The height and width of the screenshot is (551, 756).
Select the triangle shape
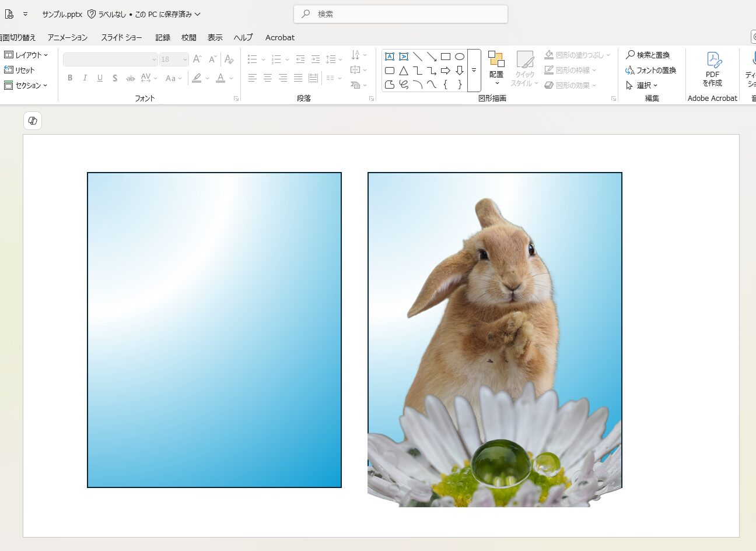coord(404,71)
